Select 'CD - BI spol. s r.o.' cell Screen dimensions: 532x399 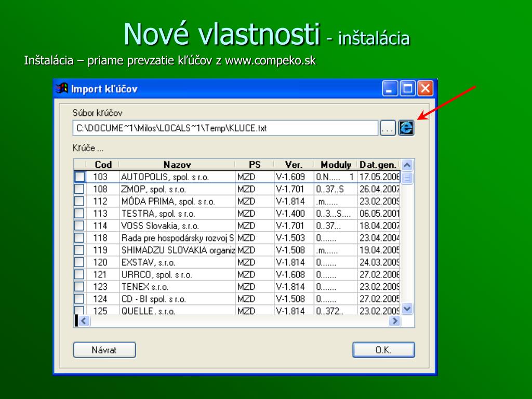177,299
